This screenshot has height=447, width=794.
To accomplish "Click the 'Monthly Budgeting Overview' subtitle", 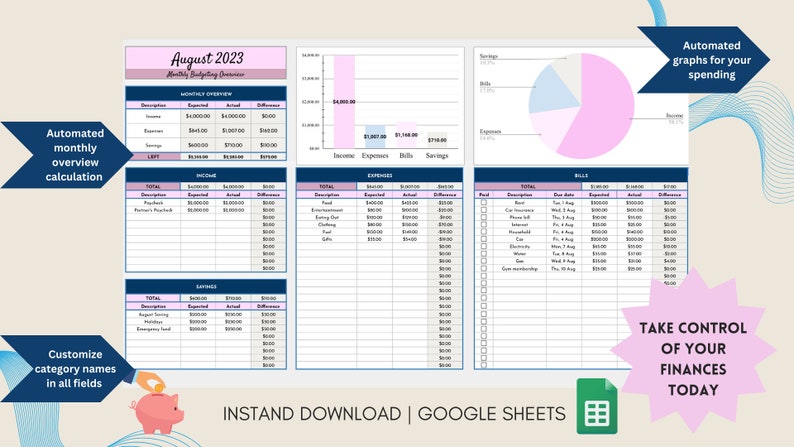I will tap(206, 74).
